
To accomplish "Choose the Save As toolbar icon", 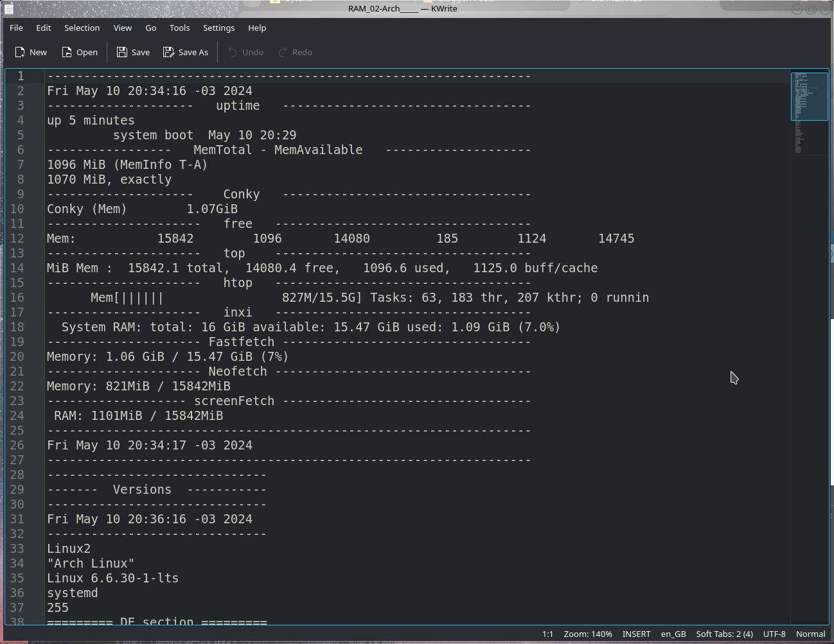I will click(x=168, y=52).
